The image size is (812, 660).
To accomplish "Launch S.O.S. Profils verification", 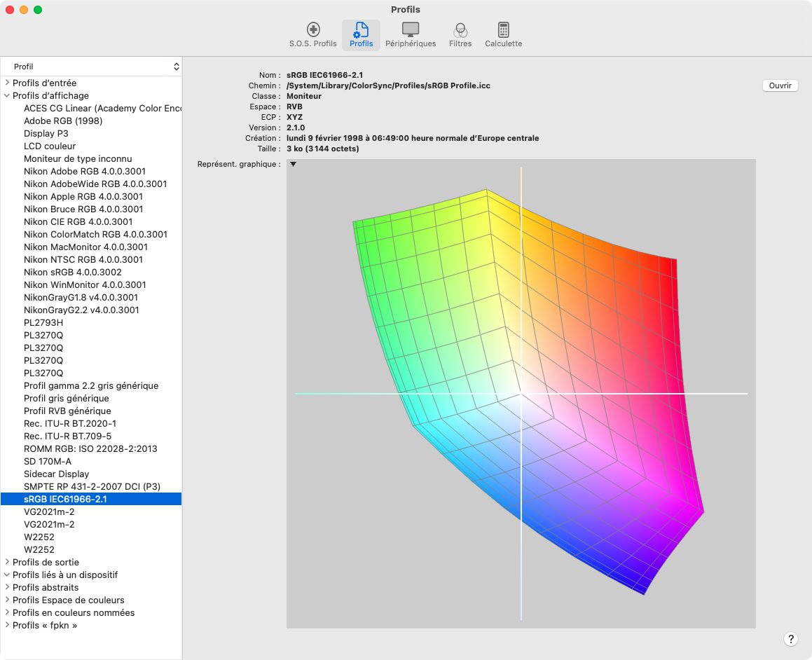I will 312,33.
